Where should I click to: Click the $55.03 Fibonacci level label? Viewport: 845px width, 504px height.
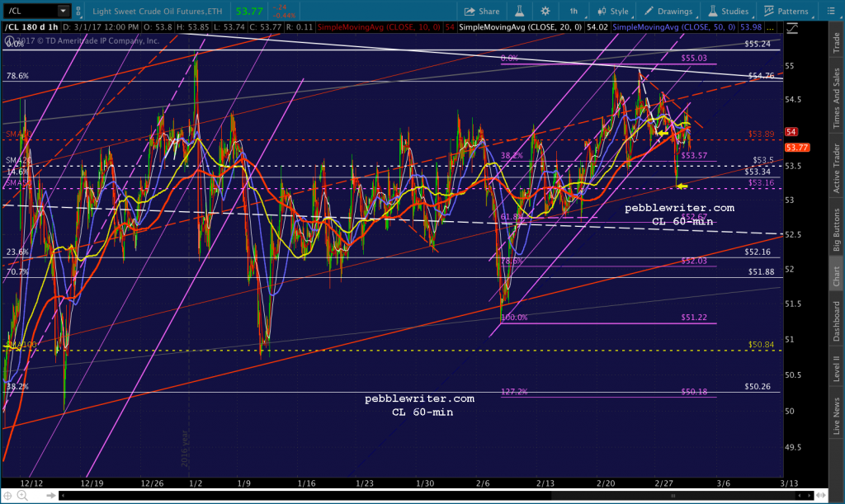click(694, 58)
